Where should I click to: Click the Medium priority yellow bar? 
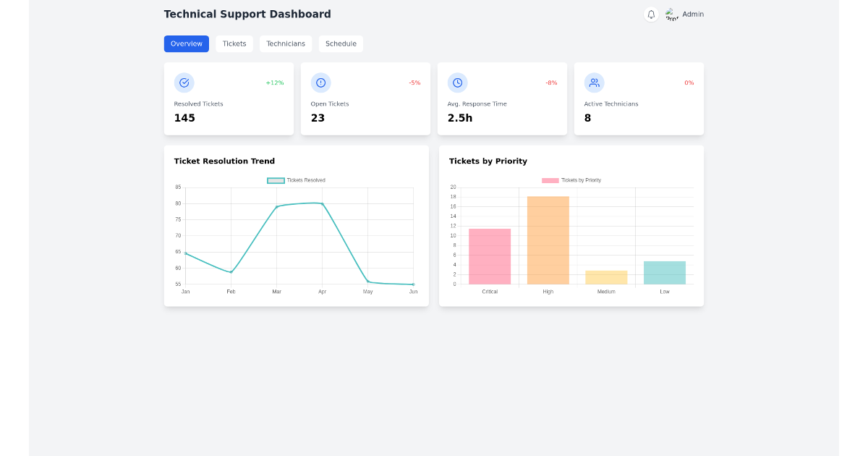click(607, 277)
